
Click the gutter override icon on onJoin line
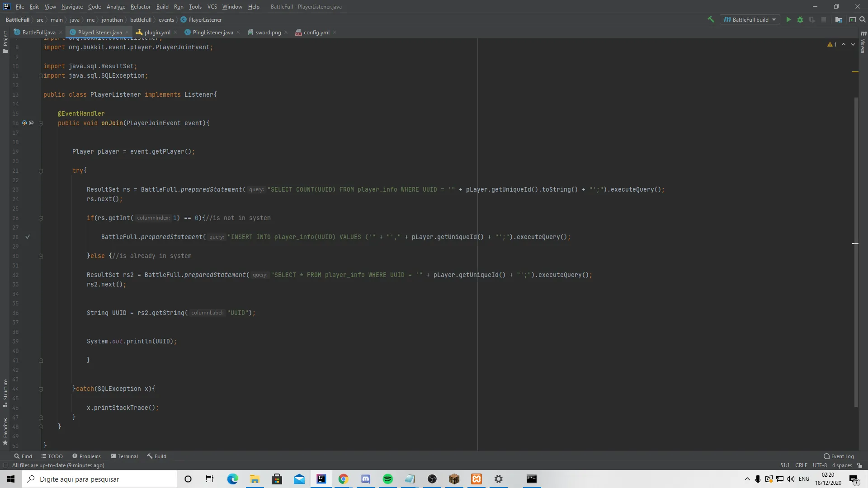[24, 123]
